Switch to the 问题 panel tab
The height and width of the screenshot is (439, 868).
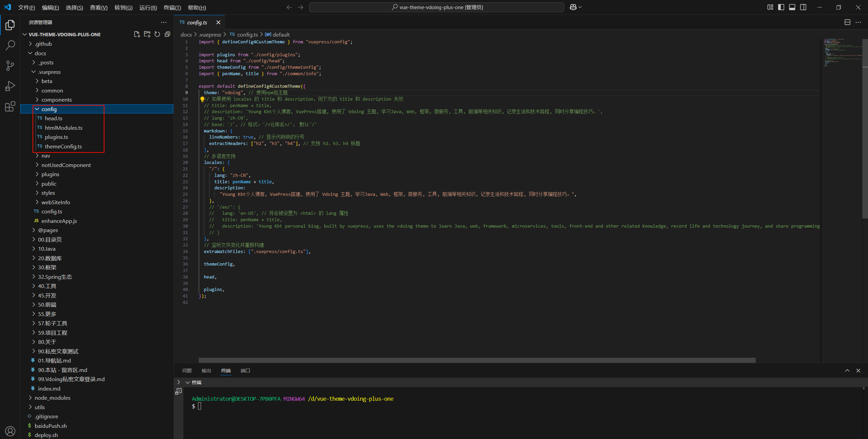[187, 371]
